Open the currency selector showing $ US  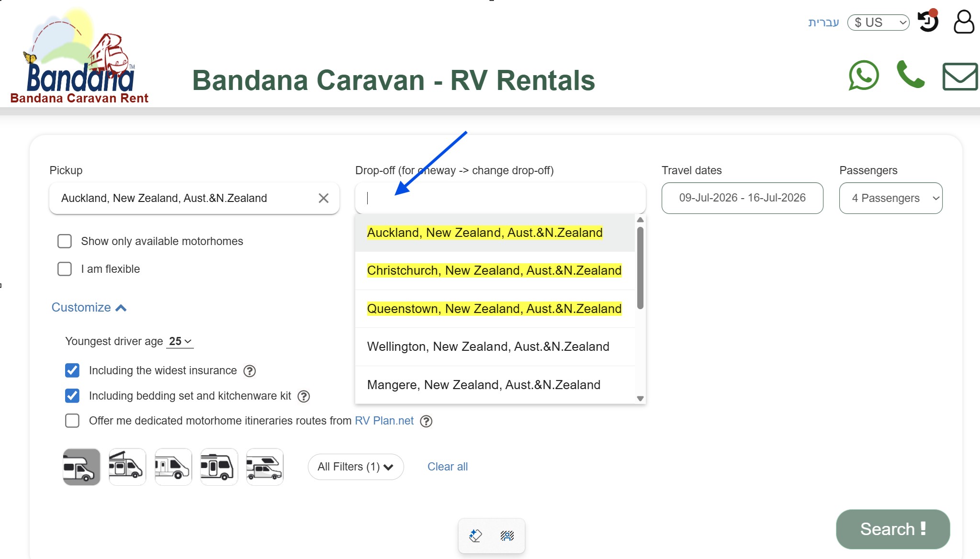tap(878, 22)
